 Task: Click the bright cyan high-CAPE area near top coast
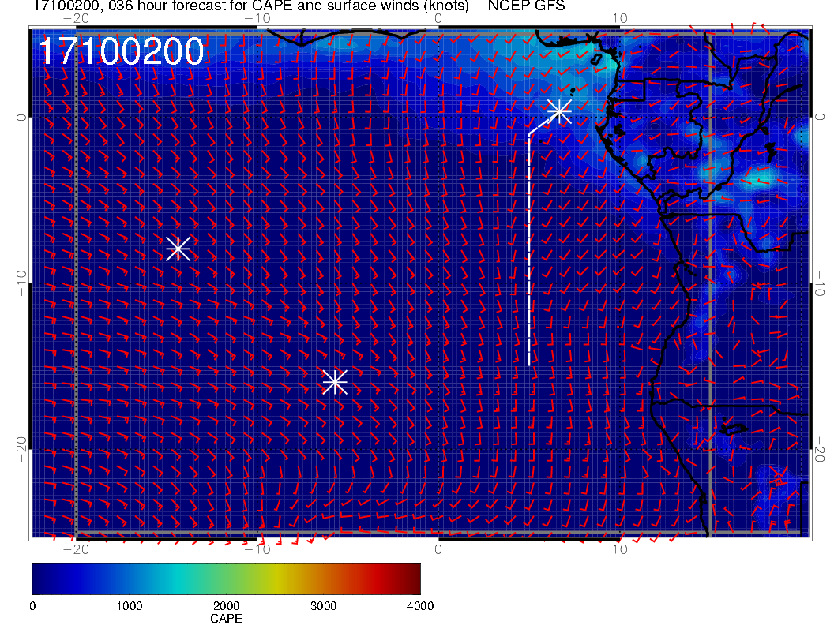tap(580, 51)
